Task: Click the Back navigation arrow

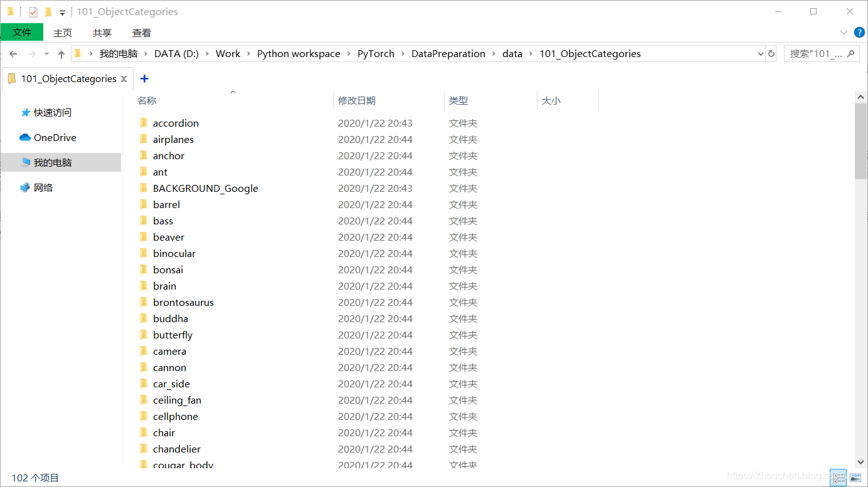Action: [x=13, y=54]
